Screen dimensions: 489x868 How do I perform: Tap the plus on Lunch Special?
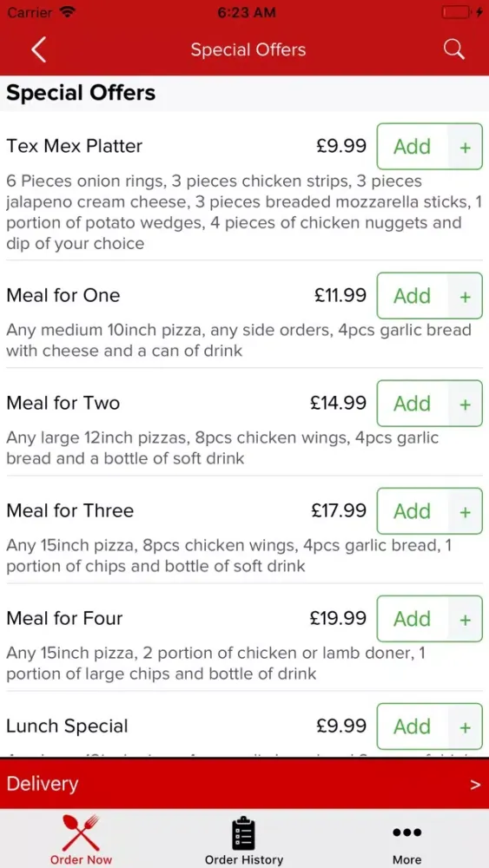(x=466, y=727)
